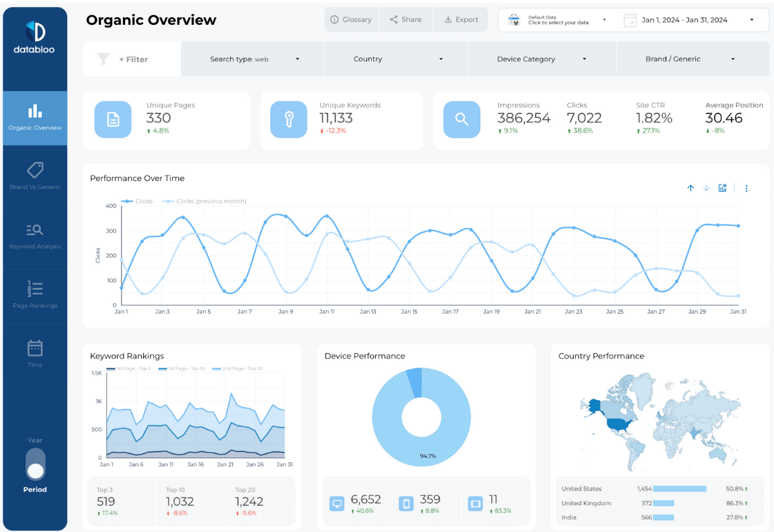774x532 pixels.
Task: Open Brand Vs Generic tag icon
Action: pos(35,170)
